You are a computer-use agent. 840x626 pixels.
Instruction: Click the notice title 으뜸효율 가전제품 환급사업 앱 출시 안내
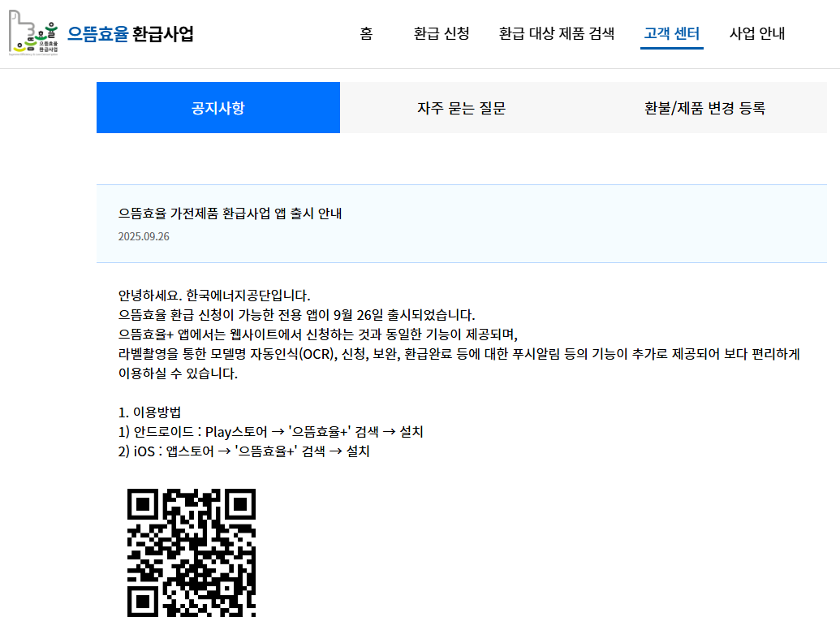click(x=230, y=214)
